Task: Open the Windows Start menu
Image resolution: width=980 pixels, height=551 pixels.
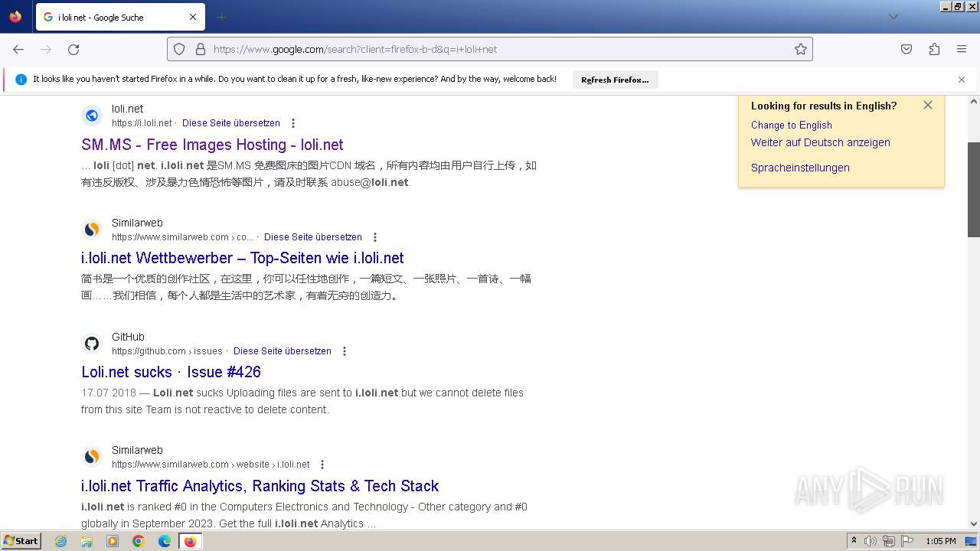Action: point(21,541)
